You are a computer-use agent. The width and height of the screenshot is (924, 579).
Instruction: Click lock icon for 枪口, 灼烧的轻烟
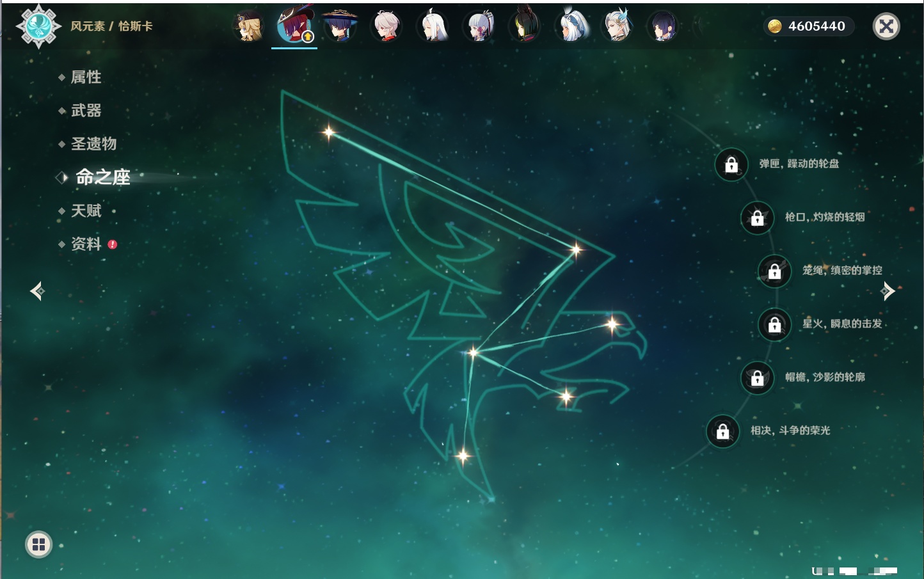757,218
